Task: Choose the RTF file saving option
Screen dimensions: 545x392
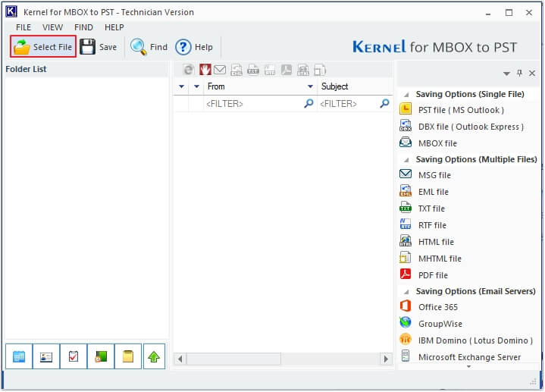Action: coord(432,225)
